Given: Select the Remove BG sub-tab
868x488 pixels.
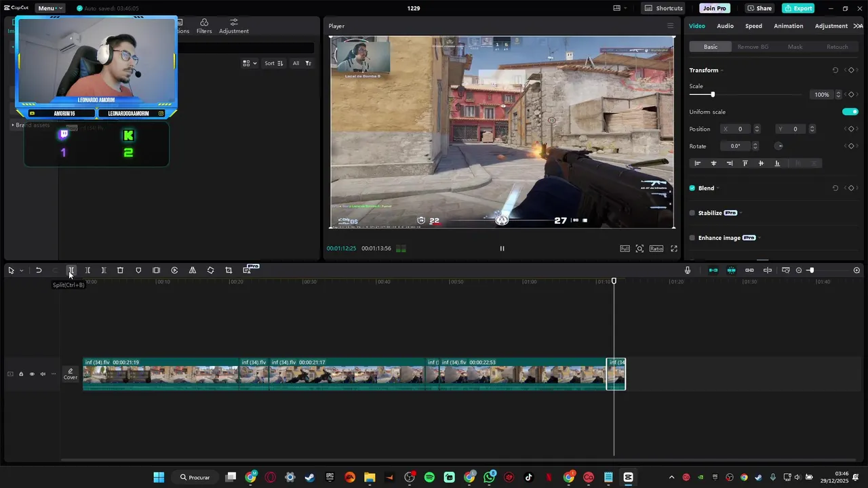Looking at the screenshot, I should tap(753, 47).
